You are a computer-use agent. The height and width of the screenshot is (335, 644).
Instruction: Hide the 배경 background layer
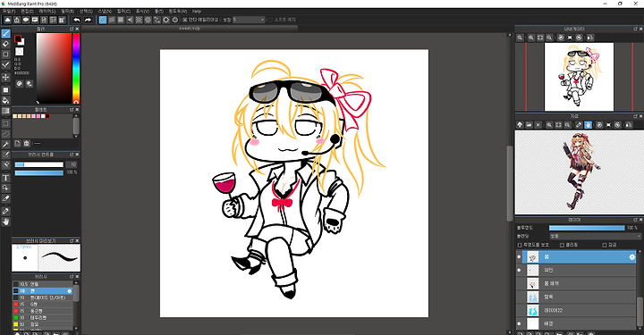pos(519,323)
